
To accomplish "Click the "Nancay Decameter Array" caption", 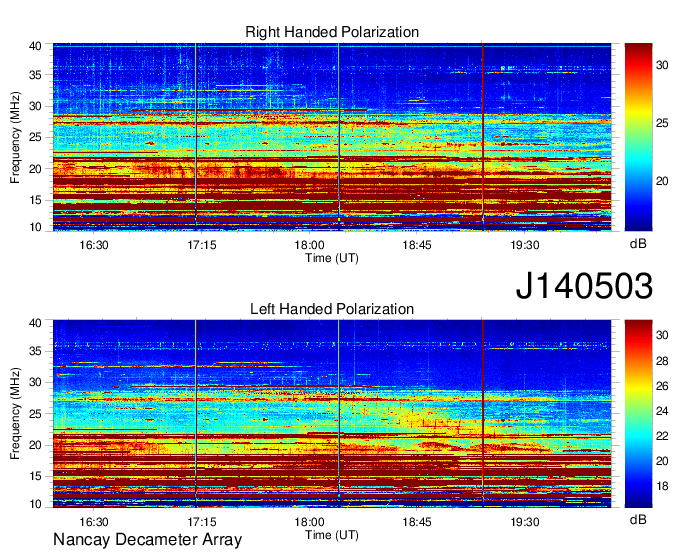I will pyautogui.click(x=147, y=540).
